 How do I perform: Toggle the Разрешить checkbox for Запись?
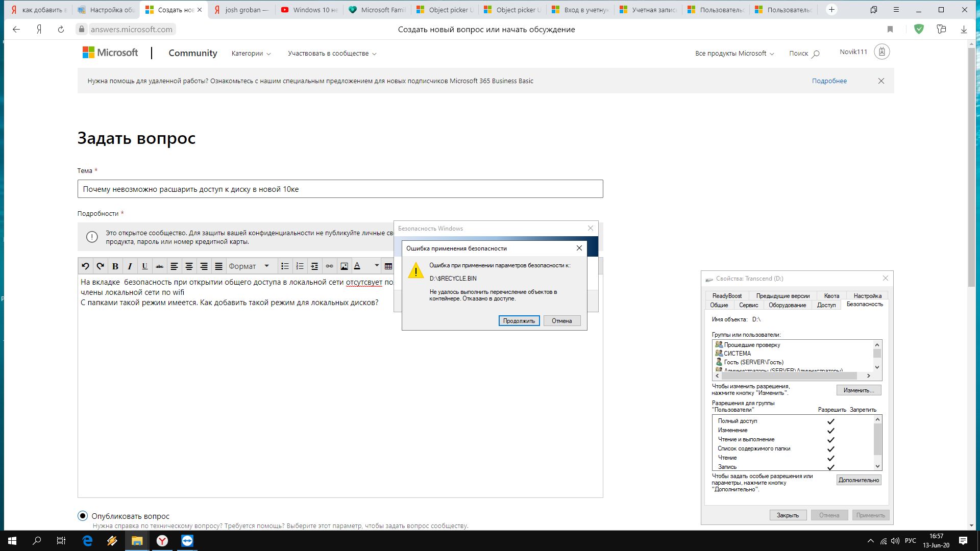(830, 466)
